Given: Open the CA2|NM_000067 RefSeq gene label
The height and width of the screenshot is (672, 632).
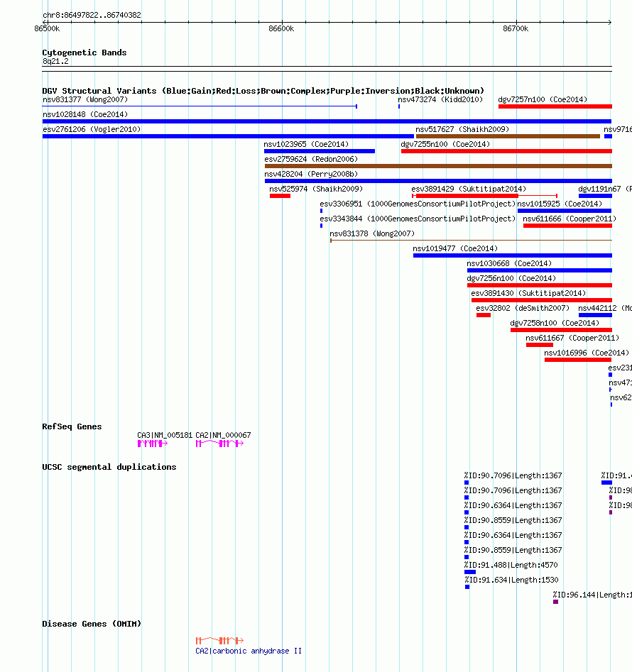Looking at the screenshot, I should [x=224, y=435].
